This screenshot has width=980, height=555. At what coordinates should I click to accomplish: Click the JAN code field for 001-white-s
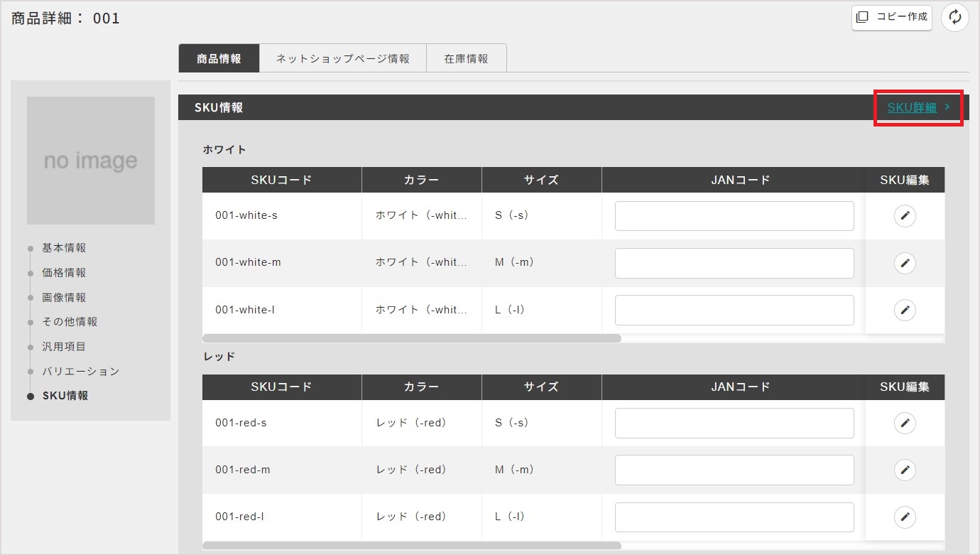[734, 216]
